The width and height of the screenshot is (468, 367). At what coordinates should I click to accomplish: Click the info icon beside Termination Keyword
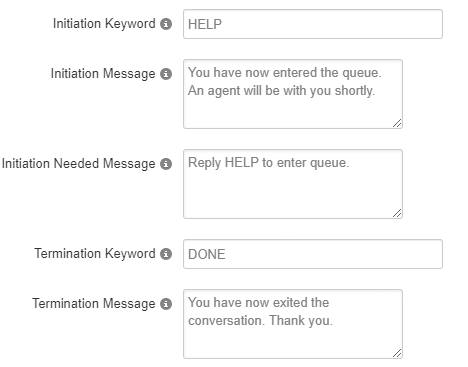(166, 254)
